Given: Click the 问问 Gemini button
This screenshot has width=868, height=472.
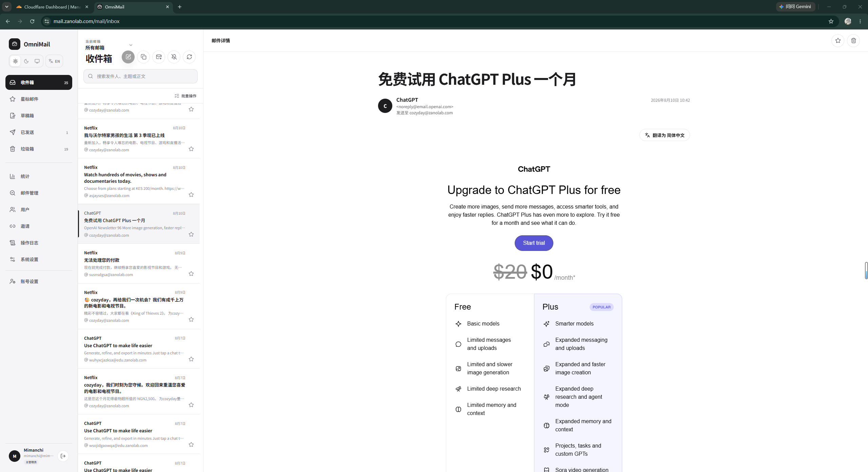Looking at the screenshot, I should click(x=795, y=7).
